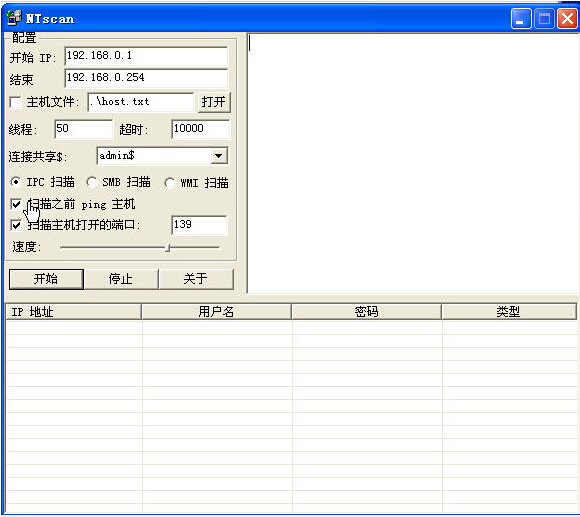This screenshot has width=580, height=517.
Task: Select the SMB 扫描 radio button
Action: [x=91, y=182]
